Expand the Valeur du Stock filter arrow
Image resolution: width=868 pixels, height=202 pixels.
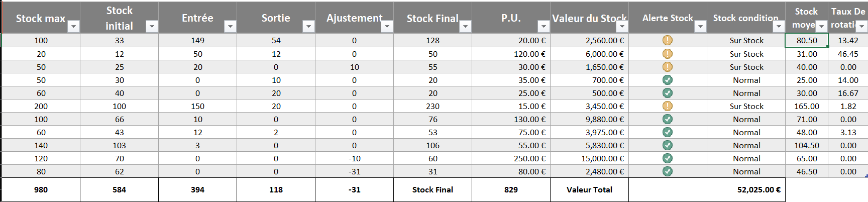[x=622, y=27]
